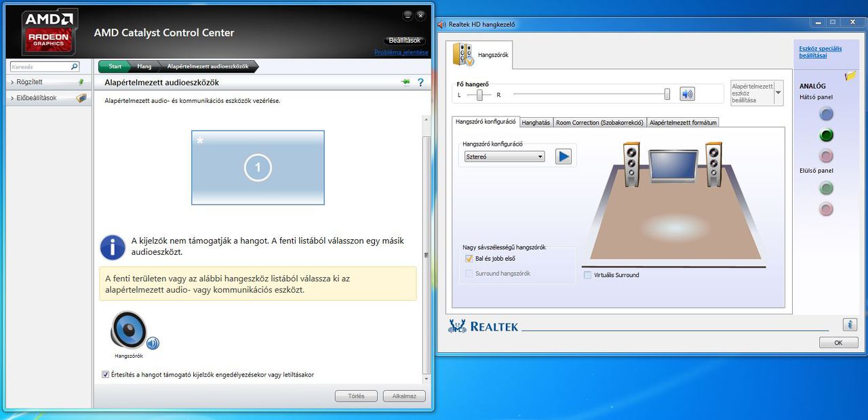Switch to the Hanghatás tab
This screenshot has width=868, height=420.
tap(536, 123)
